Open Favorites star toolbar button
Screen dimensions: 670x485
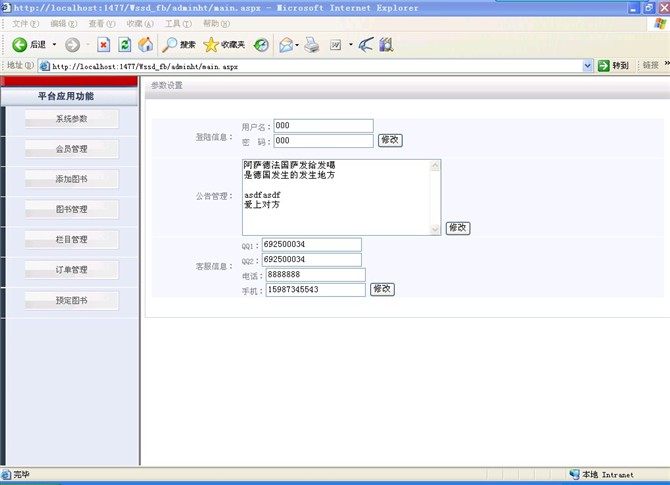click(x=224, y=44)
